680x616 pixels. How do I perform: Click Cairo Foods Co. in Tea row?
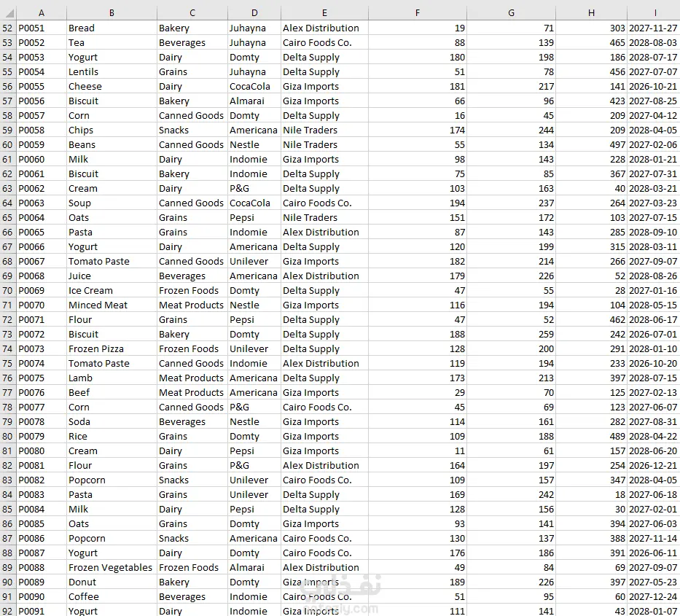(324, 43)
